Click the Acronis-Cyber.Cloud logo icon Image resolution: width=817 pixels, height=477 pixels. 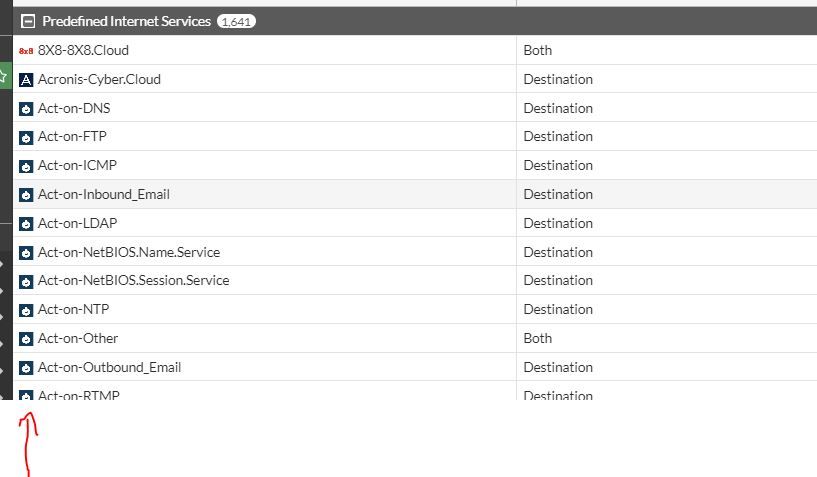[x=26, y=79]
